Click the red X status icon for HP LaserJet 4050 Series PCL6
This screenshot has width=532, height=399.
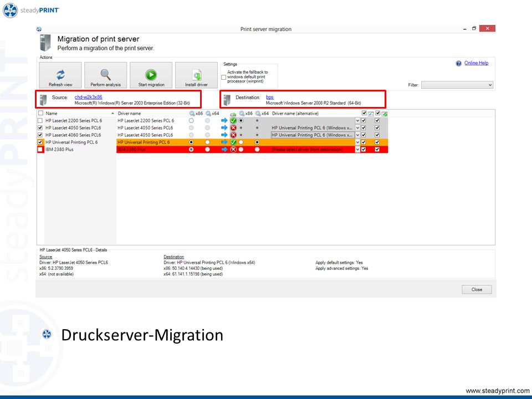click(x=233, y=128)
